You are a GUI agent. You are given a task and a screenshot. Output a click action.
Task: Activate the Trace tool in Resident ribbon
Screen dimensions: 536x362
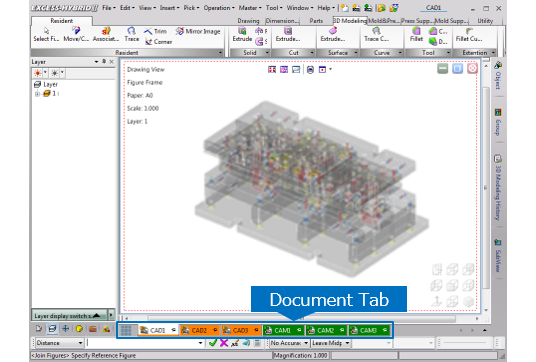coord(132,35)
